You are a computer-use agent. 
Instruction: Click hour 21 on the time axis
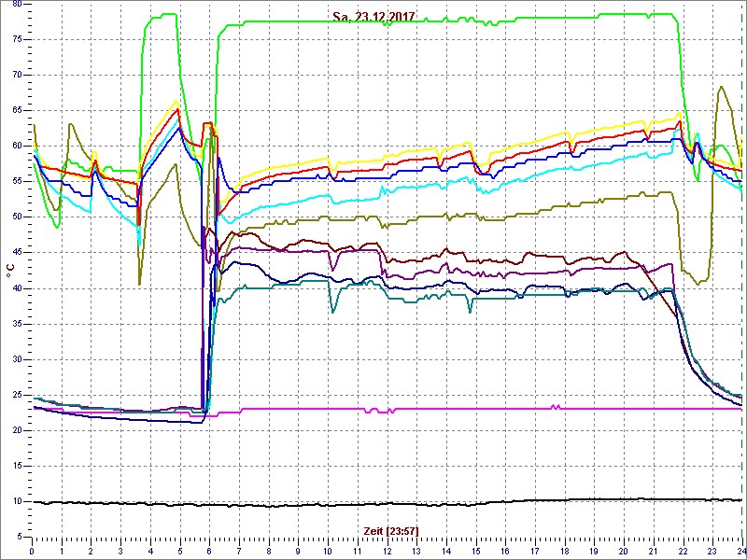pyautogui.click(x=654, y=550)
